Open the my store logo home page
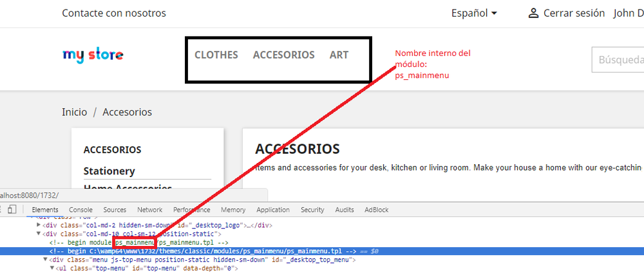The height and width of the screenshot is (273, 644). coord(93,55)
